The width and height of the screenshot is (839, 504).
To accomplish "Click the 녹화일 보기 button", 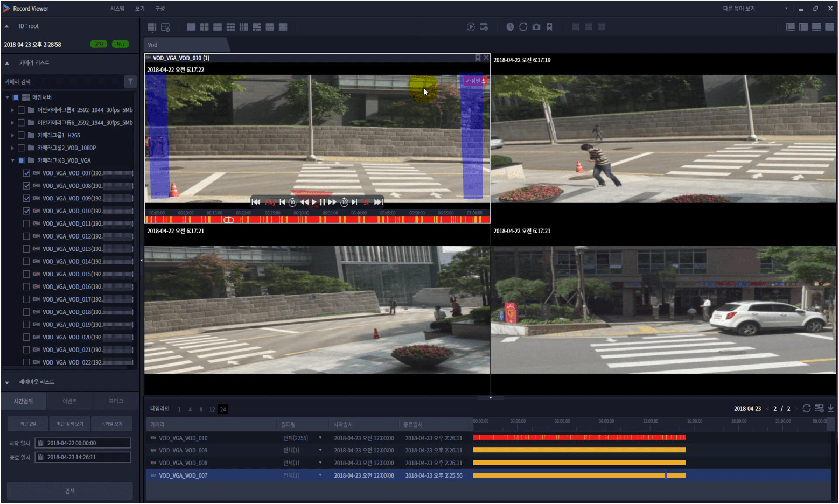I will (x=112, y=424).
